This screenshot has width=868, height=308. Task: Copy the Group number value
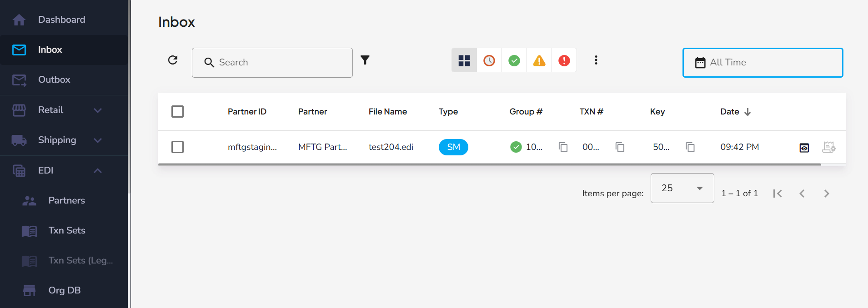tap(563, 147)
